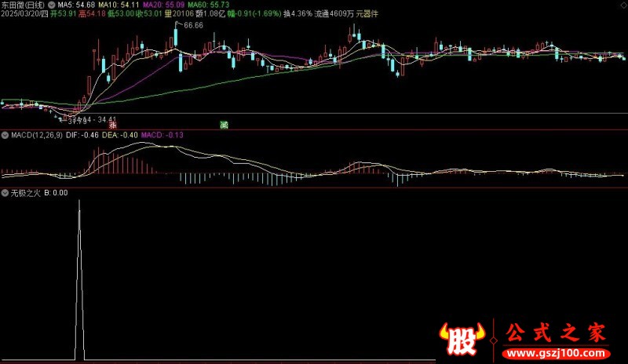Click the DIF: -0.46 value
Viewport: 628px width, 364px height.
coord(82,136)
